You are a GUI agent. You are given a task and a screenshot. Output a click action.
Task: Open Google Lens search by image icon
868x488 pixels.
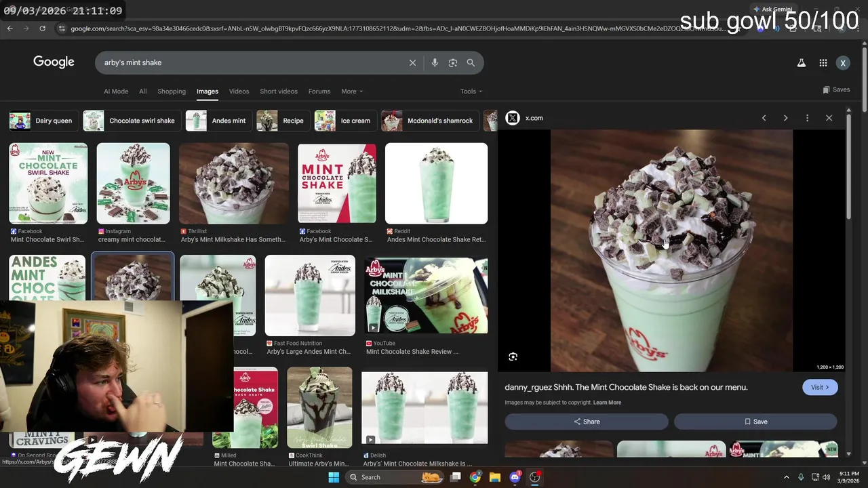(x=453, y=62)
